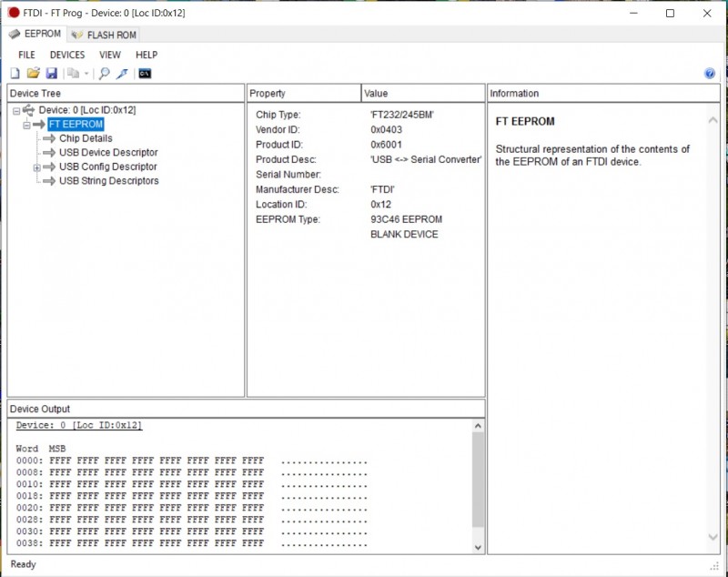The image size is (728, 577).
Task: Switch to the EEPROM tab
Action: (x=35, y=34)
